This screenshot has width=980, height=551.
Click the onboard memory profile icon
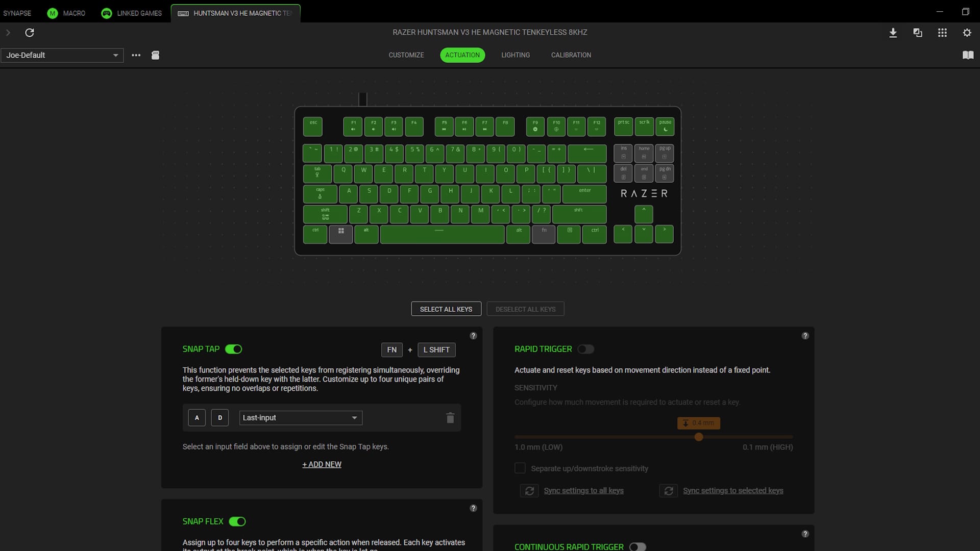(x=156, y=55)
